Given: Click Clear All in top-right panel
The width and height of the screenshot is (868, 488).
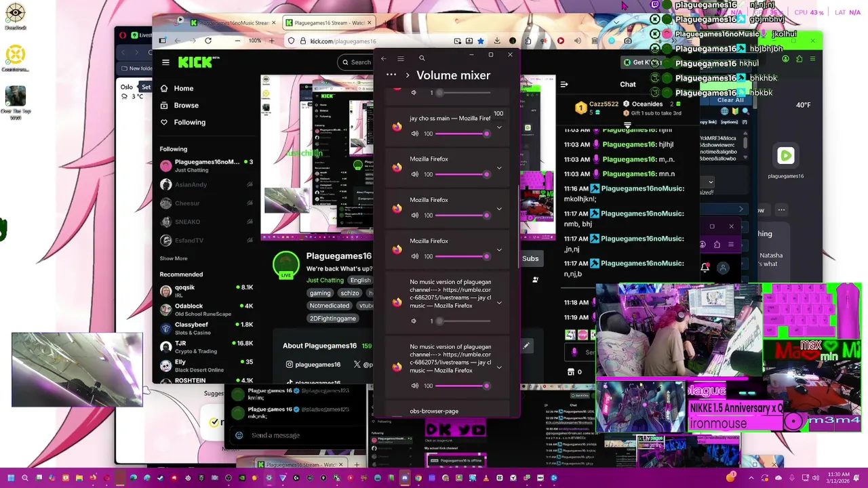Looking at the screenshot, I should pos(730,100).
